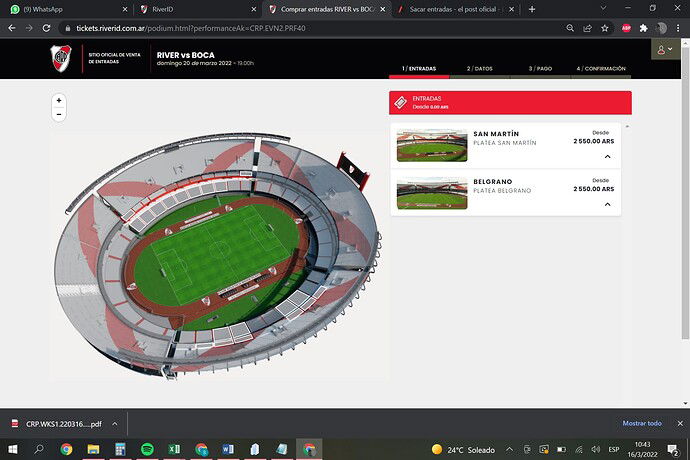The image size is (690, 460).
Task: Click the River Plate crest logo
Action: pos(61,60)
